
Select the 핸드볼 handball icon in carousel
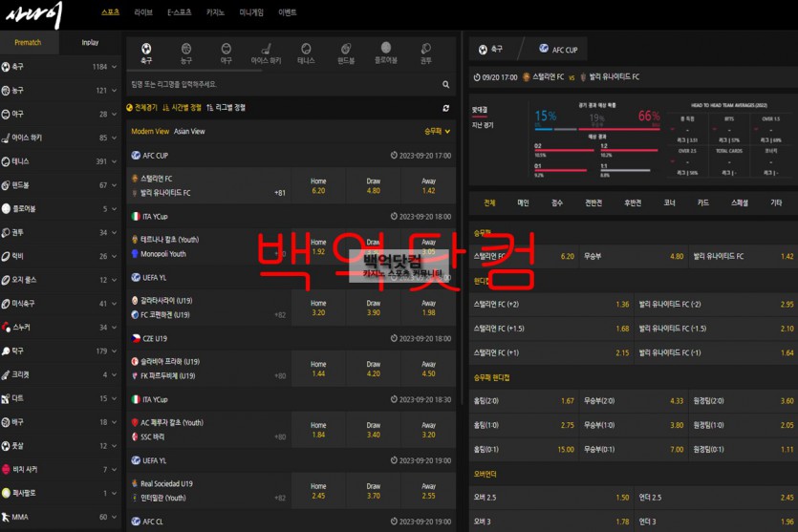pyautogui.click(x=346, y=52)
